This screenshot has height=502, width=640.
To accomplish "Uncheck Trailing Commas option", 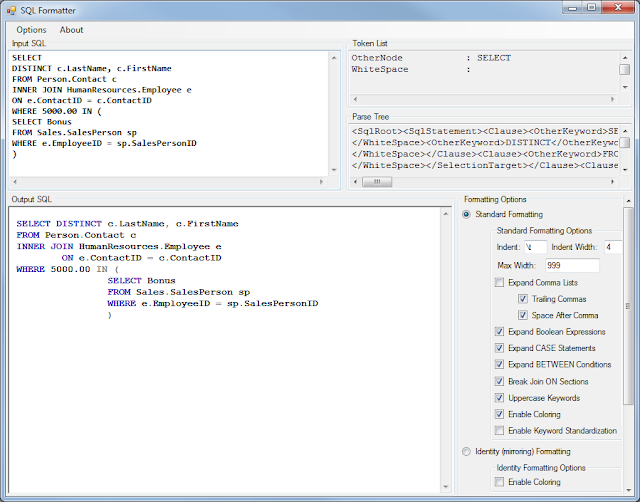I will pos(523,299).
